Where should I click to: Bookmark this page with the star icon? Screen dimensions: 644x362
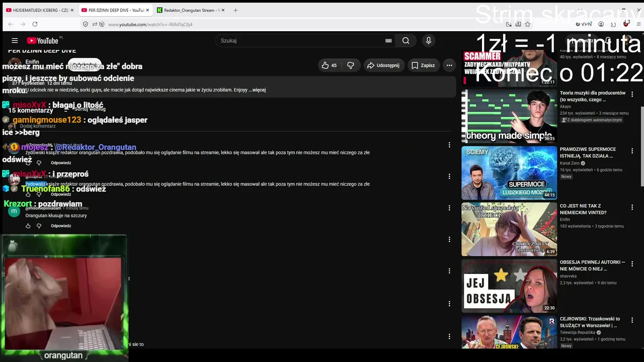coord(528,24)
